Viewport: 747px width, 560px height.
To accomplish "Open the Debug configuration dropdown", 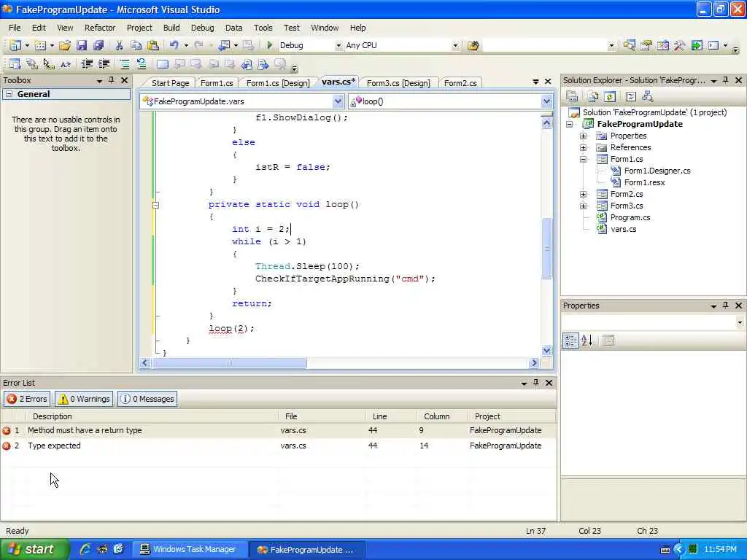I will pos(338,45).
